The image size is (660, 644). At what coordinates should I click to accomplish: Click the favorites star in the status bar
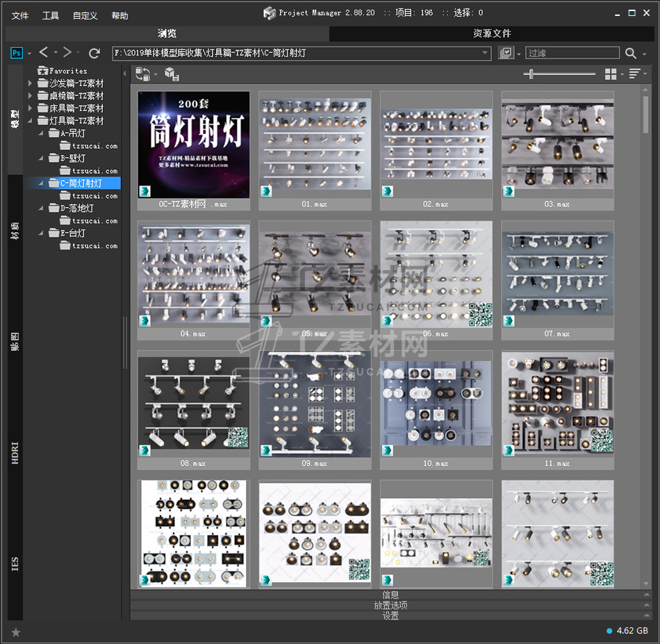coord(16,632)
